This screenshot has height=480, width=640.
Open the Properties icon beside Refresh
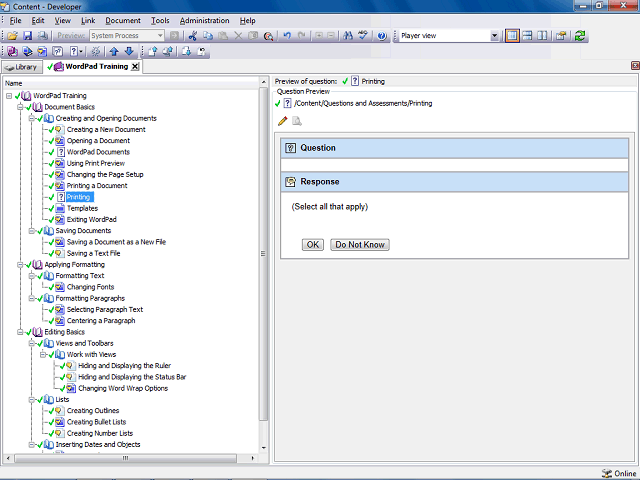[x=561, y=36]
